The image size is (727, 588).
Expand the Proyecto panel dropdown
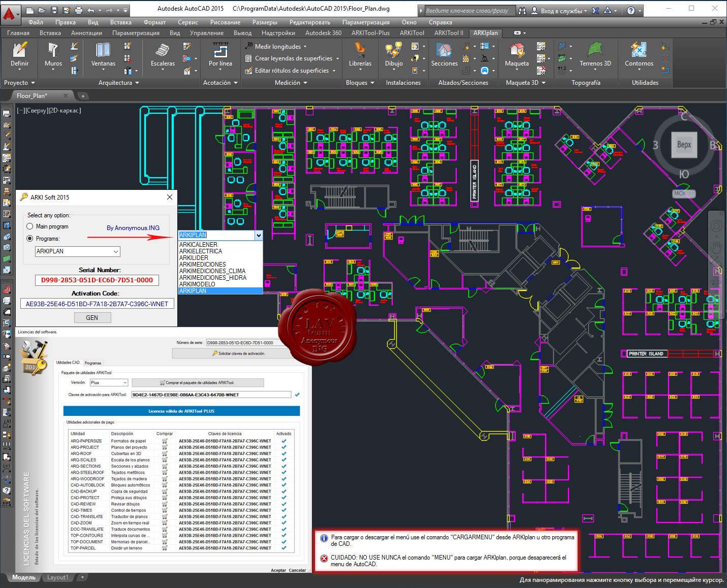pos(19,83)
